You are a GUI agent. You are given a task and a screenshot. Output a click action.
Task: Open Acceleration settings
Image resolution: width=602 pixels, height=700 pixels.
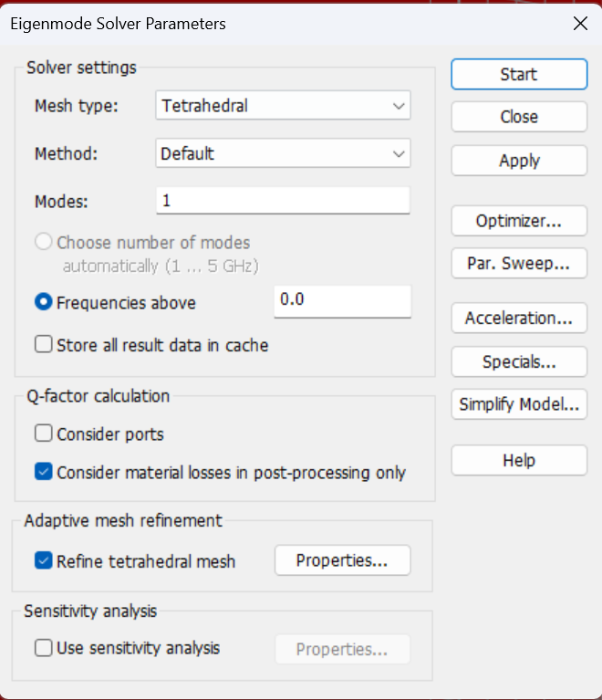[x=519, y=318]
